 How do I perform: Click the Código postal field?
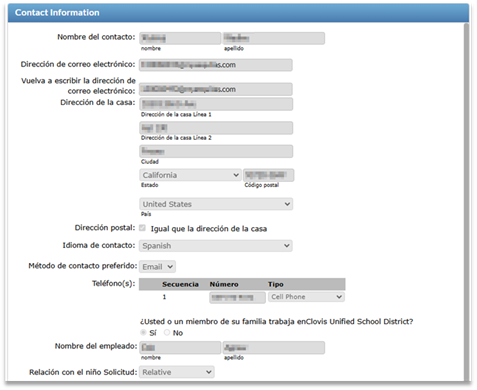tap(269, 175)
